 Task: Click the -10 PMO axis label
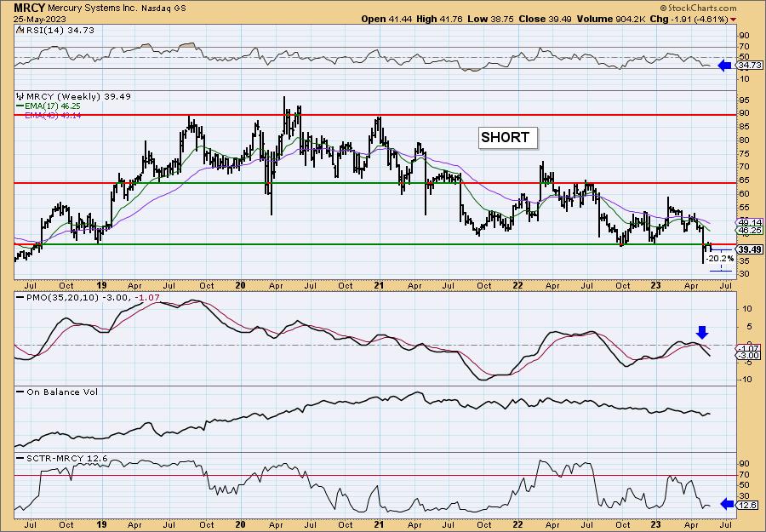pos(745,380)
